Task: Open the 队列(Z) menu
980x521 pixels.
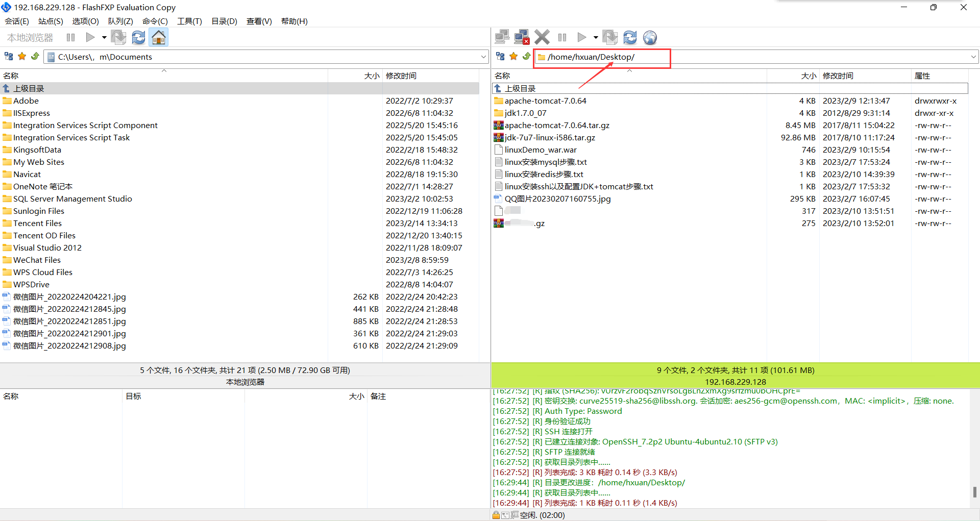Action: coord(120,21)
